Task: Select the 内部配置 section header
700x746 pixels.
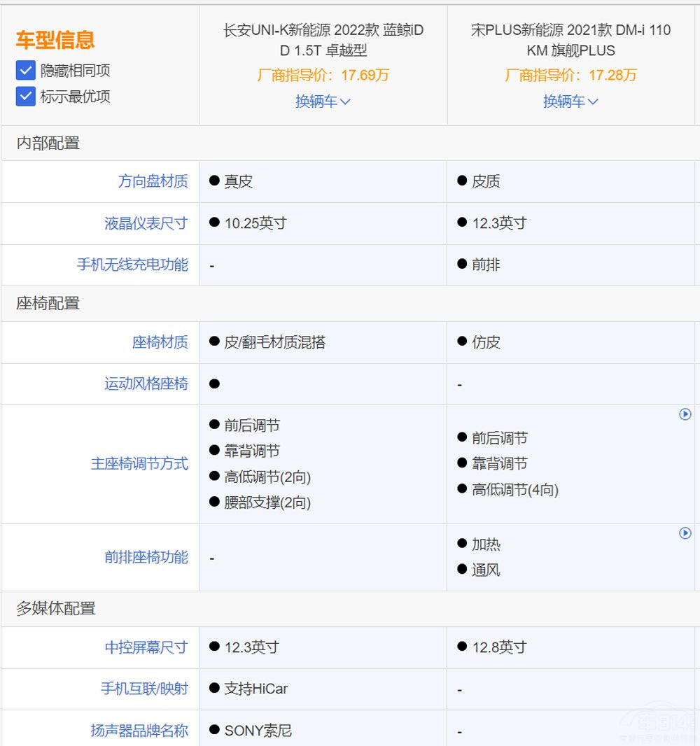Action: coord(48,143)
